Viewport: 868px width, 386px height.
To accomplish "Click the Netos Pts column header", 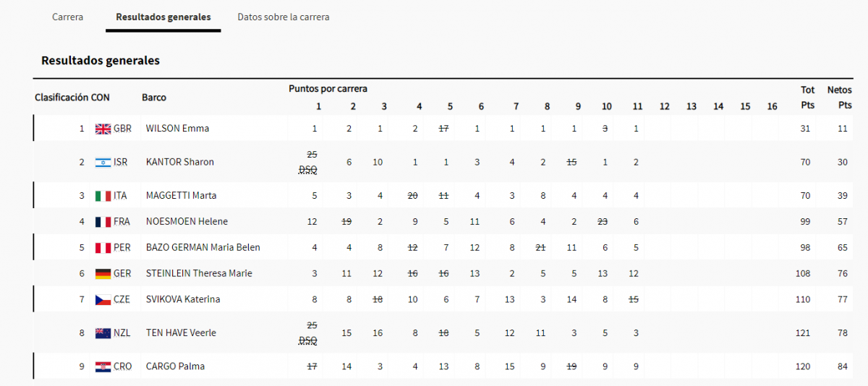I will [841, 98].
